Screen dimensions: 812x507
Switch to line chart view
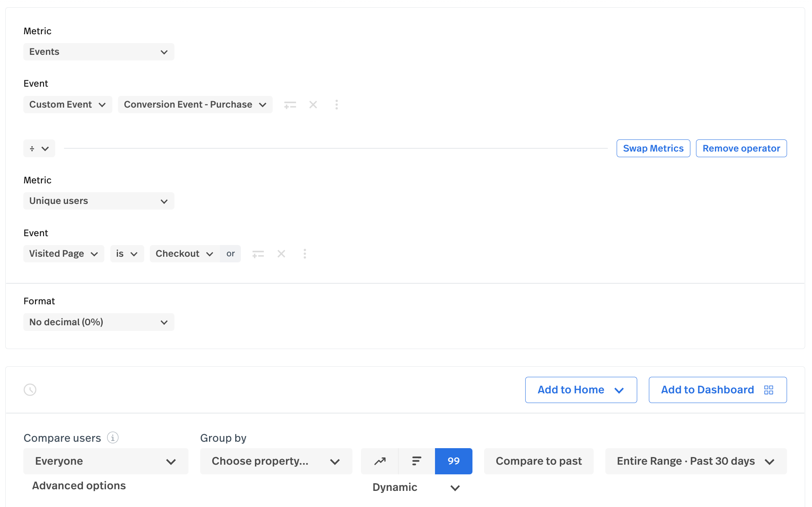click(380, 461)
